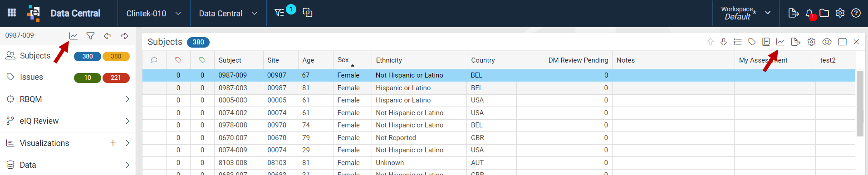Open the Subjects panel settings gear
The width and height of the screenshot is (868, 175).
pos(811,42)
